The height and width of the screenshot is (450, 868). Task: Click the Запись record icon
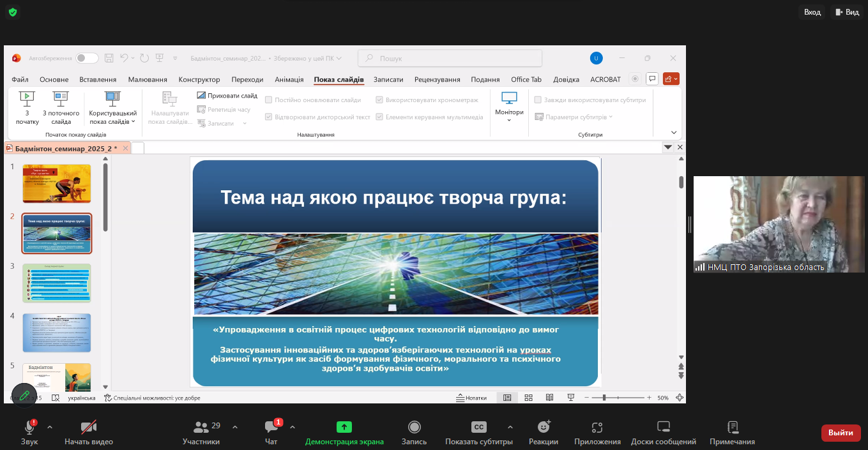click(414, 428)
